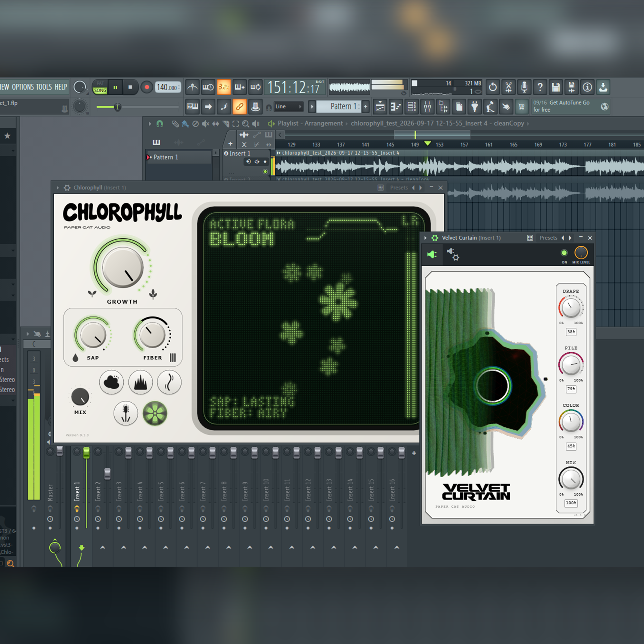Toggle the playlist snap magnet icon
The height and width of the screenshot is (644, 644).
click(x=160, y=124)
